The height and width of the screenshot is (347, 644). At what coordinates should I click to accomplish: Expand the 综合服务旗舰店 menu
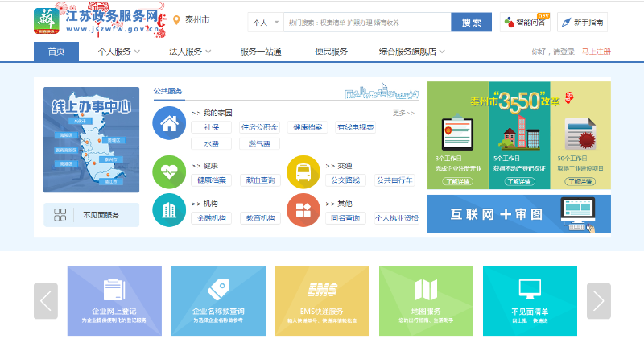[x=411, y=52]
